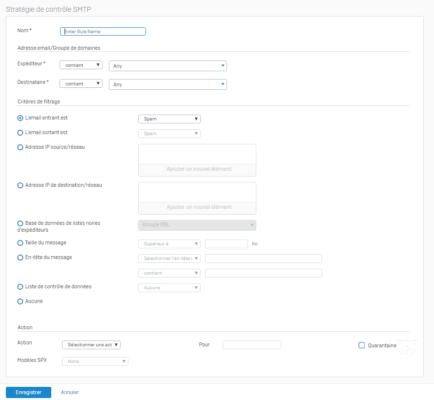Select 'Base de données de listes noires' radio
The image size is (434, 400).
[20, 223]
